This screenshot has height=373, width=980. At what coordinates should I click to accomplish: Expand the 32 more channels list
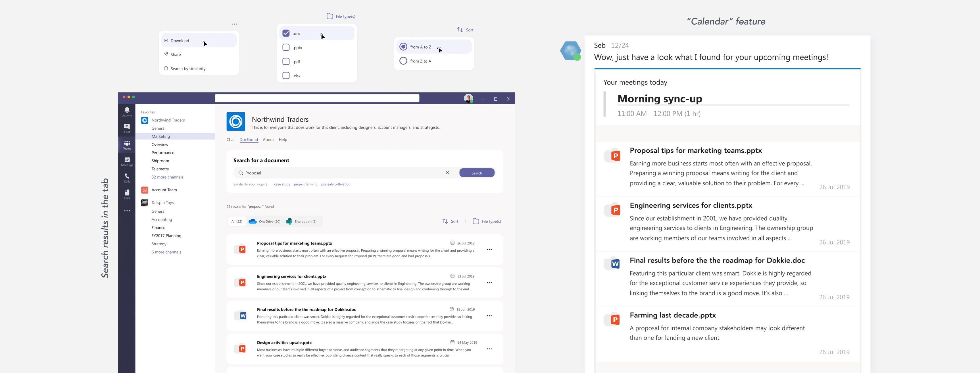tap(167, 177)
